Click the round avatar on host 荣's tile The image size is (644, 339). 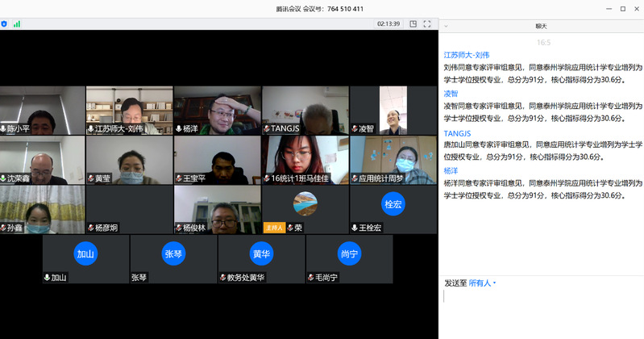tap(305, 203)
